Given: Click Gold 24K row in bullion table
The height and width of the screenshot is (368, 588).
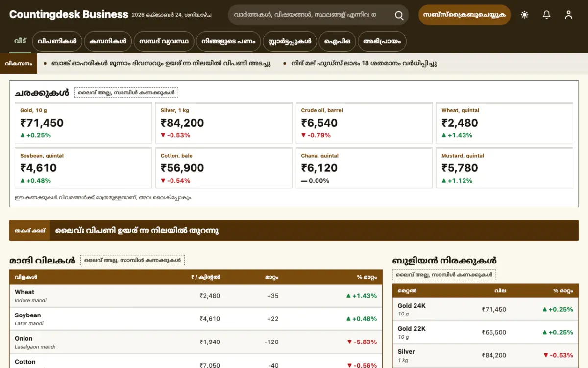Looking at the screenshot, I should click(x=486, y=309).
